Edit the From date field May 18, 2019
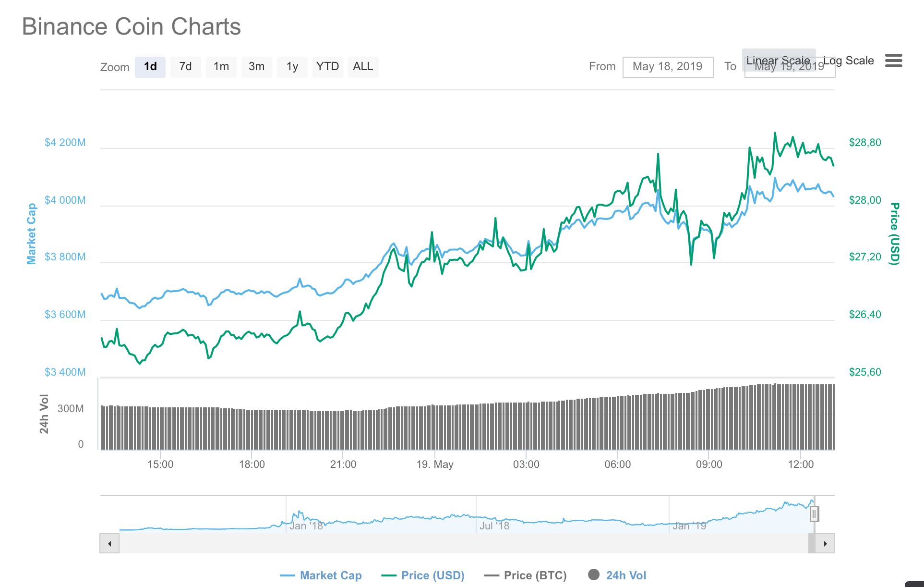 coord(668,67)
